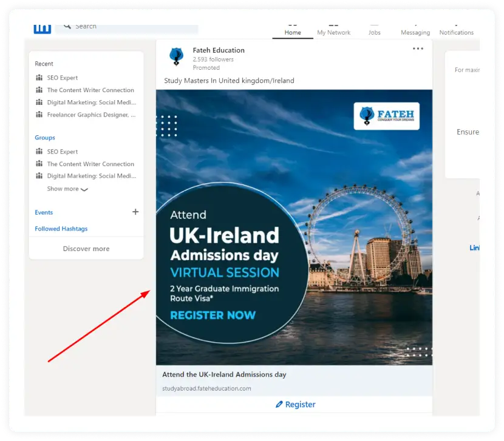Open SEO Expert under Recent

pos(63,78)
